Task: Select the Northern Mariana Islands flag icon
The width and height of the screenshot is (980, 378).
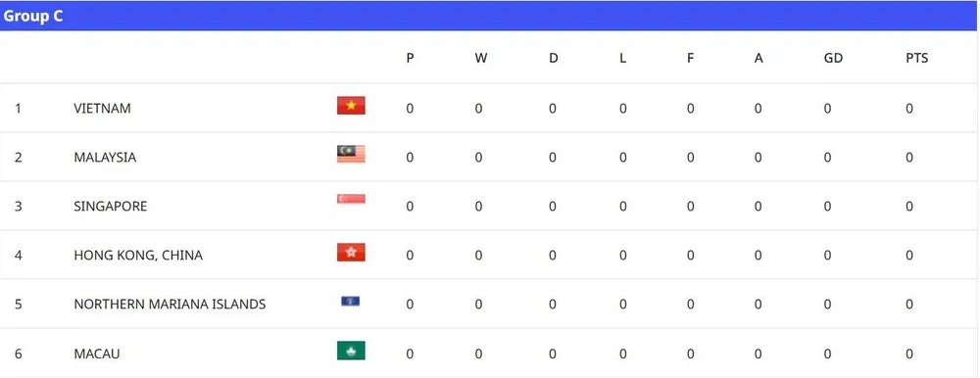Action: pos(351,302)
